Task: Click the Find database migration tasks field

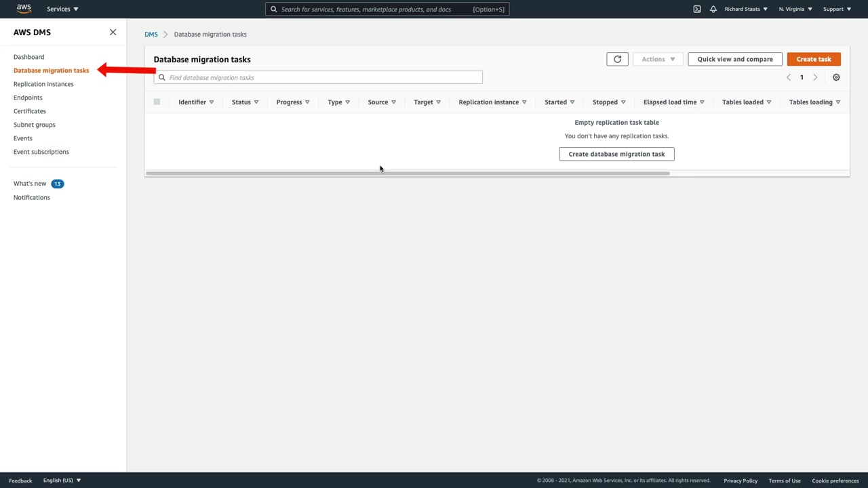Action: [318, 77]
